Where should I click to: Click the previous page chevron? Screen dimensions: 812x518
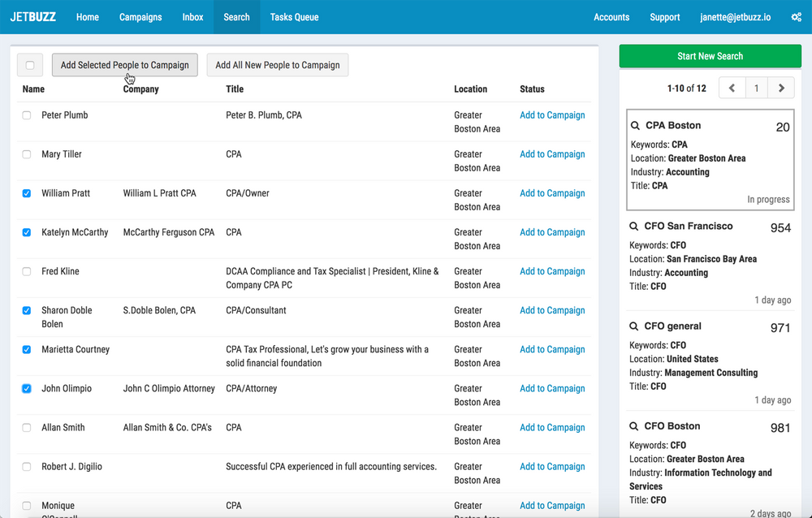[732, 87]
